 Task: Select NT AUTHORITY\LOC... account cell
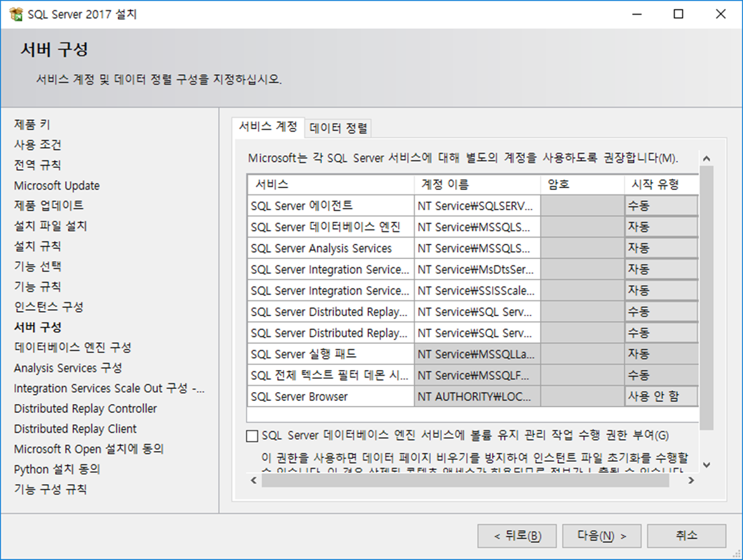pos(477,397)
